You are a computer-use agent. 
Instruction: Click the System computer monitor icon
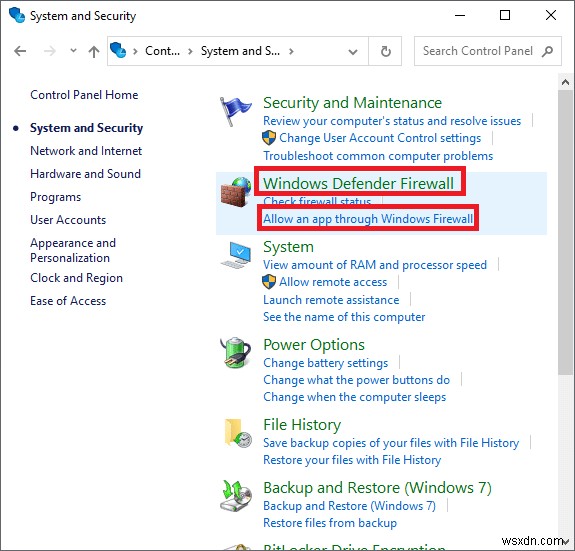(236, 254)
